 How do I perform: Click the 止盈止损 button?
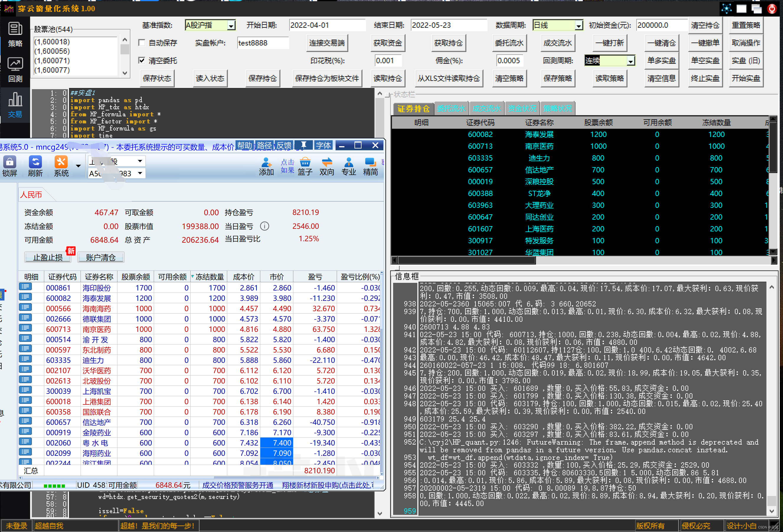coord(48,257)
